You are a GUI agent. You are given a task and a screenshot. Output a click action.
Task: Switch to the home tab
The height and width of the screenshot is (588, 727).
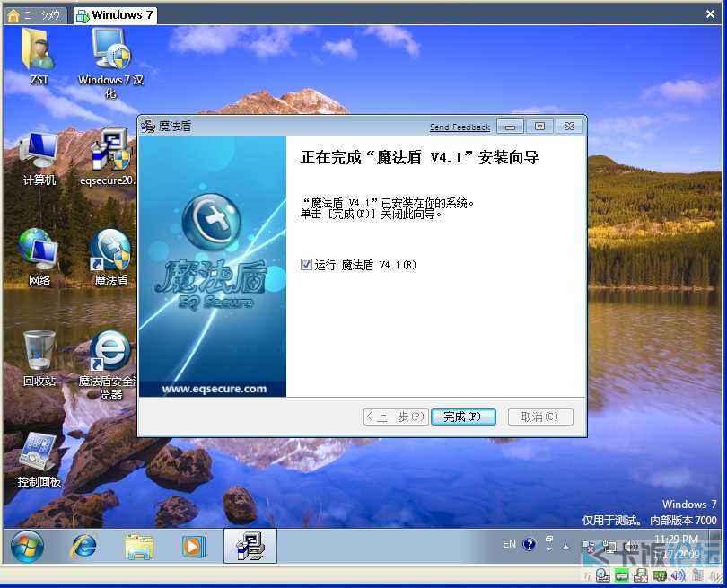35,15
